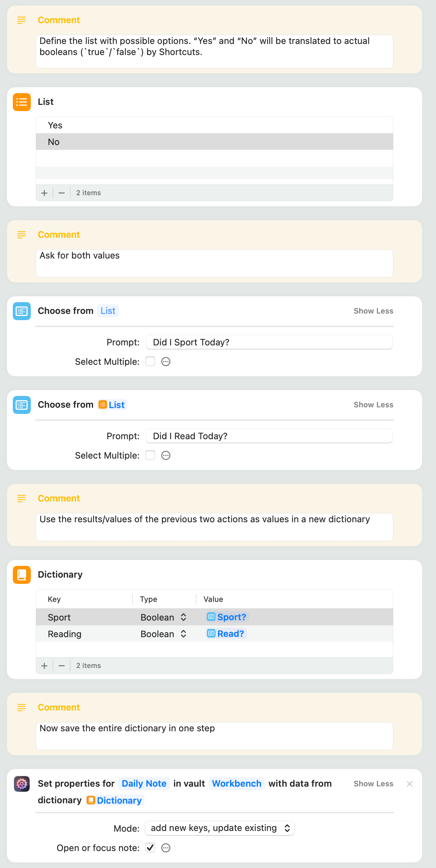Change the Sport row type from Boolean
Image resolution: width=436 pixels, height=868 pixels.
coord(164,617)
